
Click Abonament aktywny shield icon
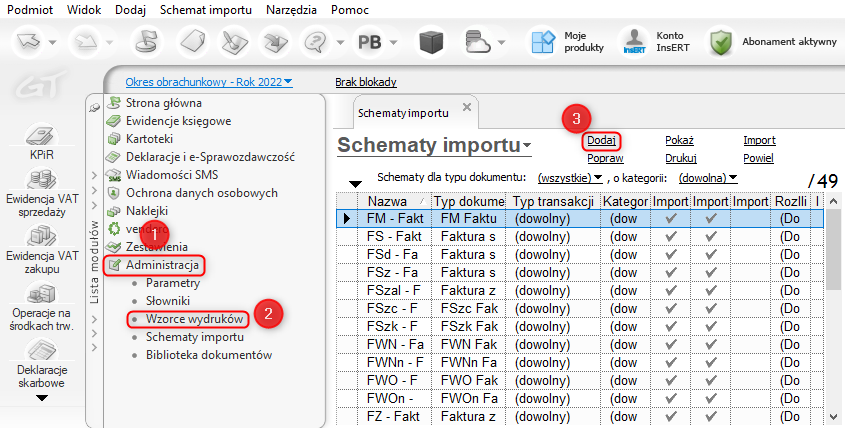click(721, 42)
